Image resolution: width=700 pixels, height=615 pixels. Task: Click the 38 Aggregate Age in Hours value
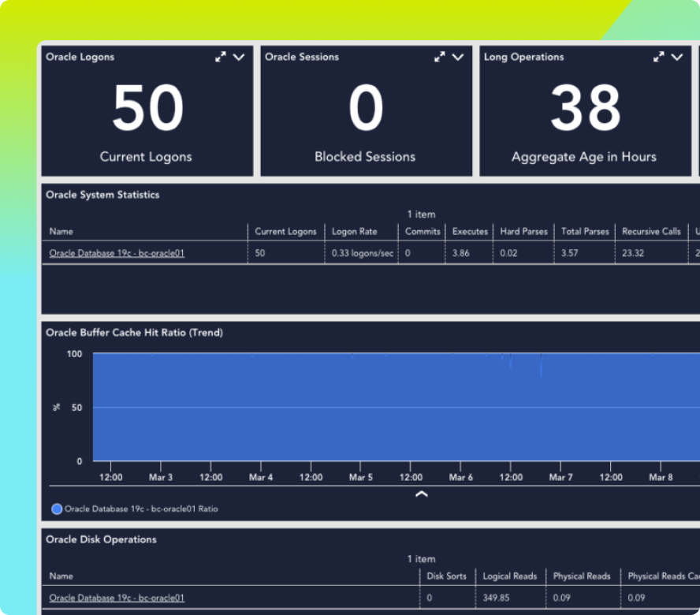585,108
